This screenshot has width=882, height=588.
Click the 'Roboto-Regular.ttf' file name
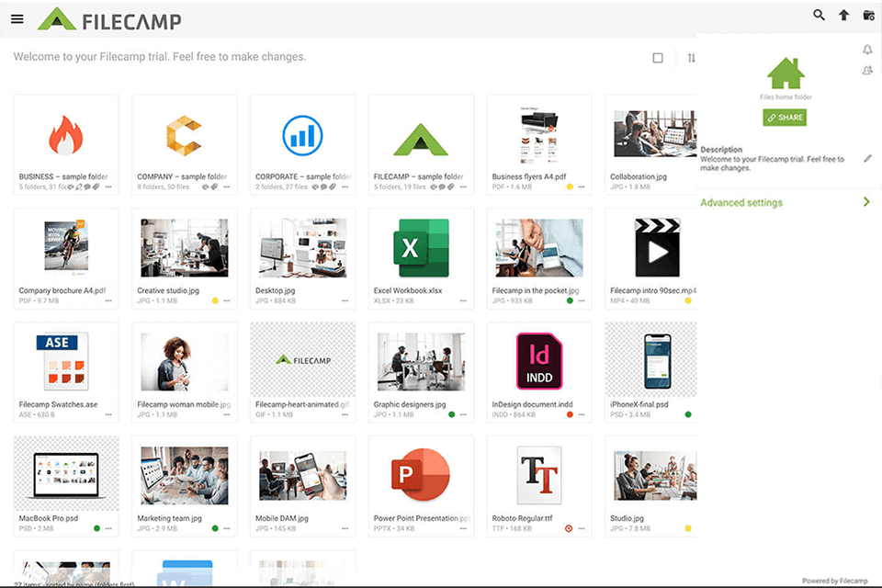click(x=522, y=518)
